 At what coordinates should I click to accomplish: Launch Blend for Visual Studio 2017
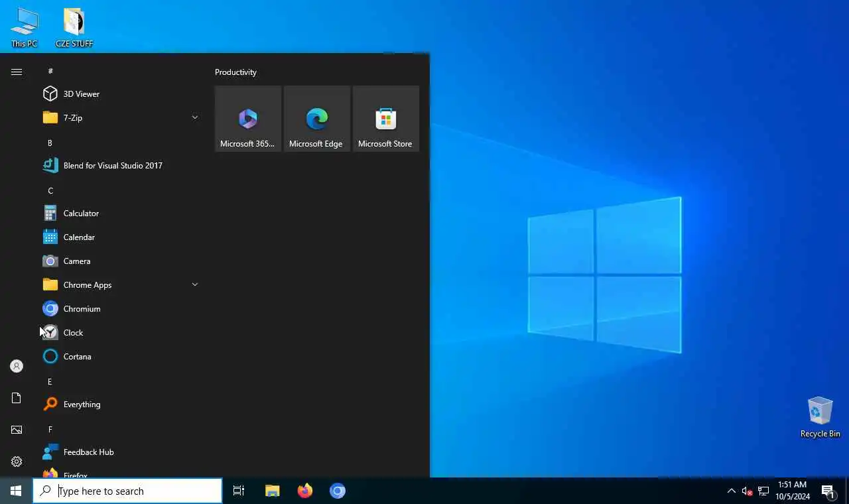(119, 166)
